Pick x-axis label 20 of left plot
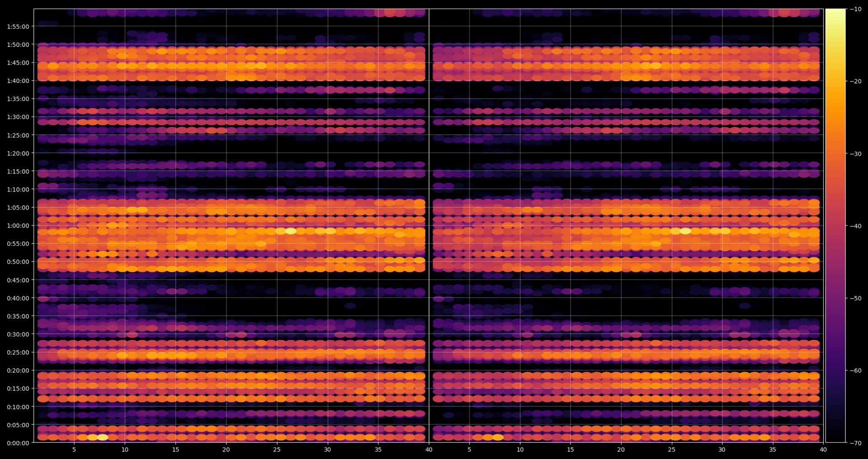 (226, 450)
